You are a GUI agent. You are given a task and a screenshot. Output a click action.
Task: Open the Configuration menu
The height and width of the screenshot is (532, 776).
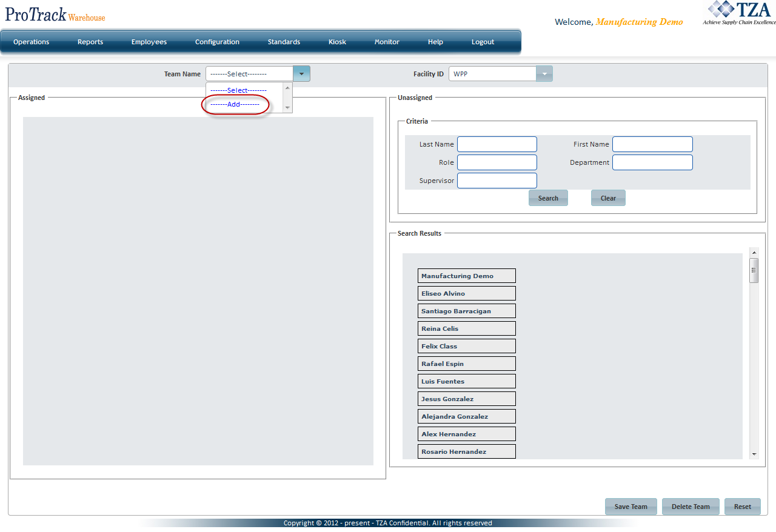(x=217, y=42)
